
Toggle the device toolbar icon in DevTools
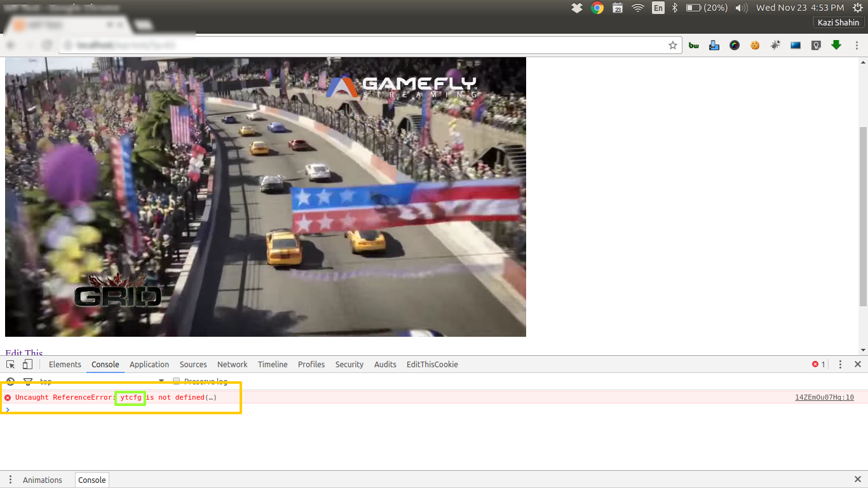(x=27, y=364)
